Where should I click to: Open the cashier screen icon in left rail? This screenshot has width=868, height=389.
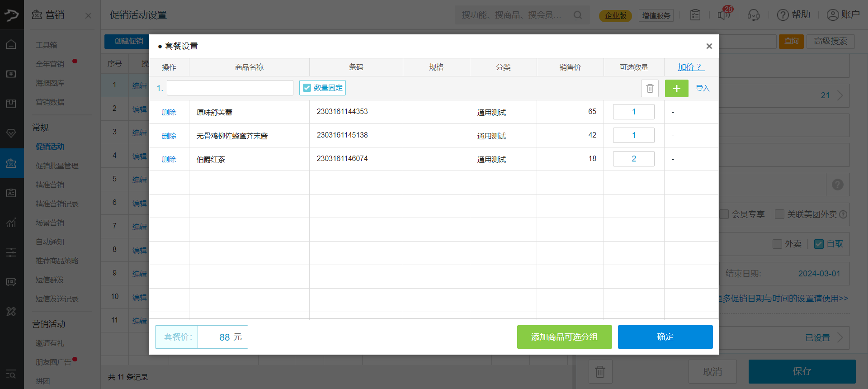pos(11,74)
